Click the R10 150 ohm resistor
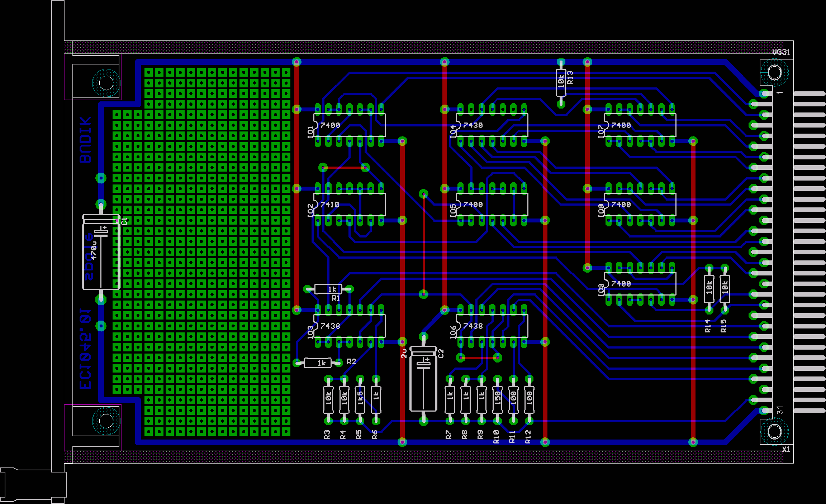The width and height of the screenshot is (826, 504). 497,399
